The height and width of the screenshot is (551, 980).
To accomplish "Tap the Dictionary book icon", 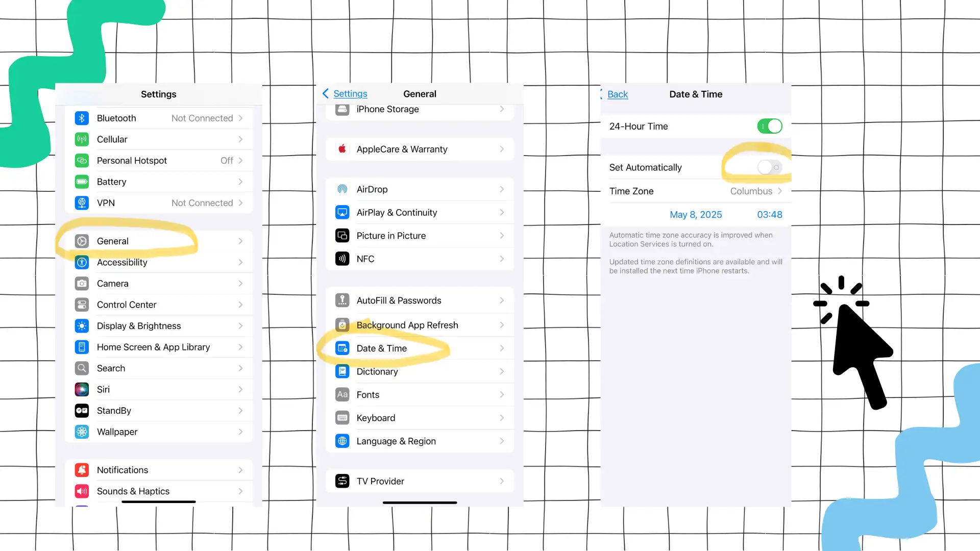I will pos(342,371).
